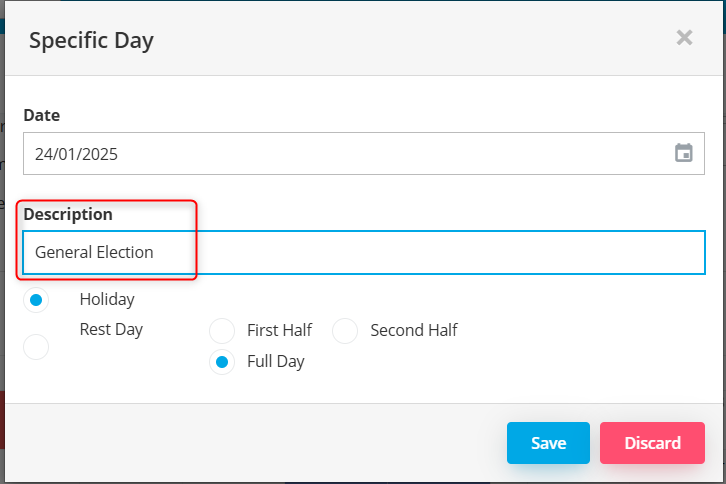Click the Holiday label text

[107, 299]
